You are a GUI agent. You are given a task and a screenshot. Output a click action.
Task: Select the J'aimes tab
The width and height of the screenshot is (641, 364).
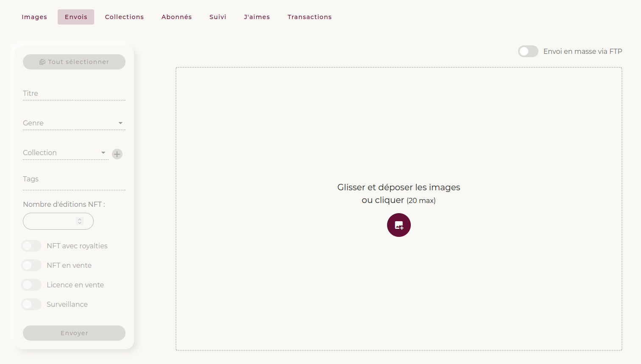point(256,17)
